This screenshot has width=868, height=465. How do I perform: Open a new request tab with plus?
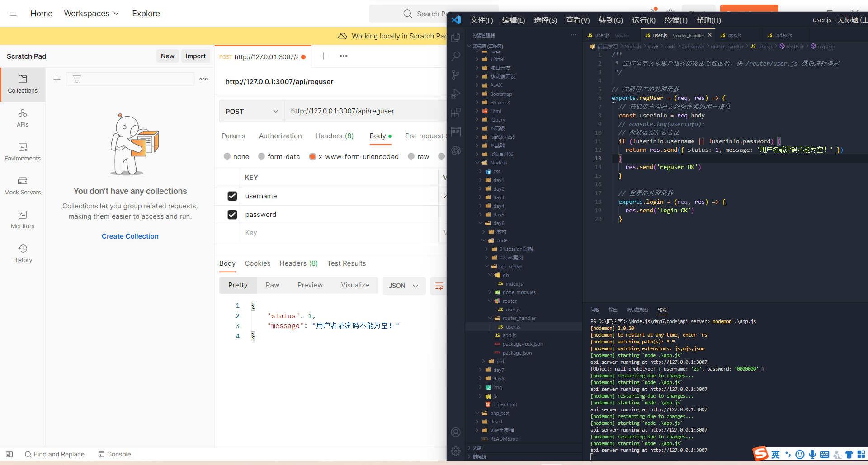323,56
